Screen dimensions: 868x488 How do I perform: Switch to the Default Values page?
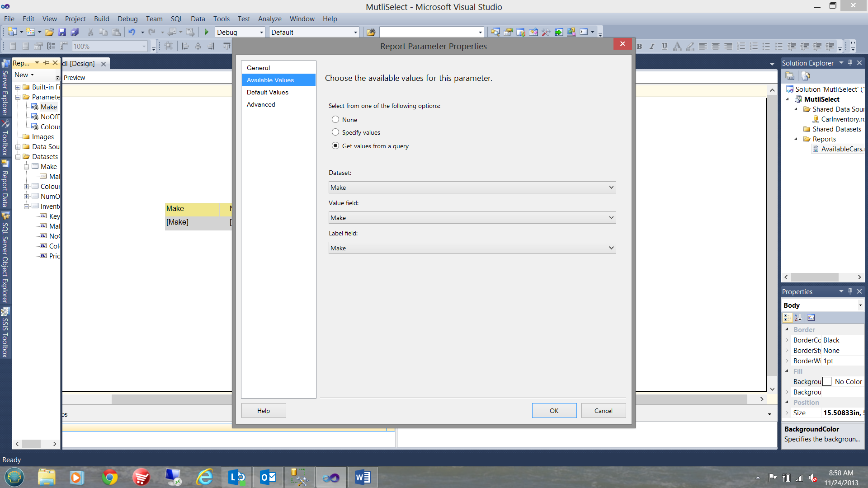pos(268,92)
